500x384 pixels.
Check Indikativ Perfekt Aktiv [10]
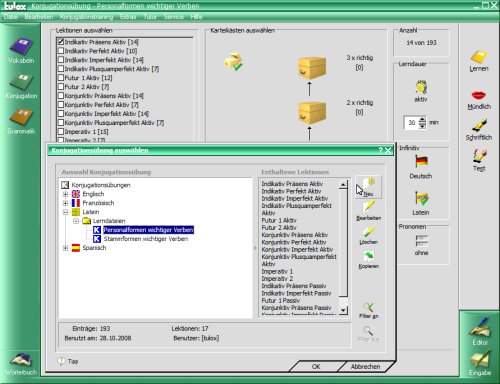coord(61,51)
